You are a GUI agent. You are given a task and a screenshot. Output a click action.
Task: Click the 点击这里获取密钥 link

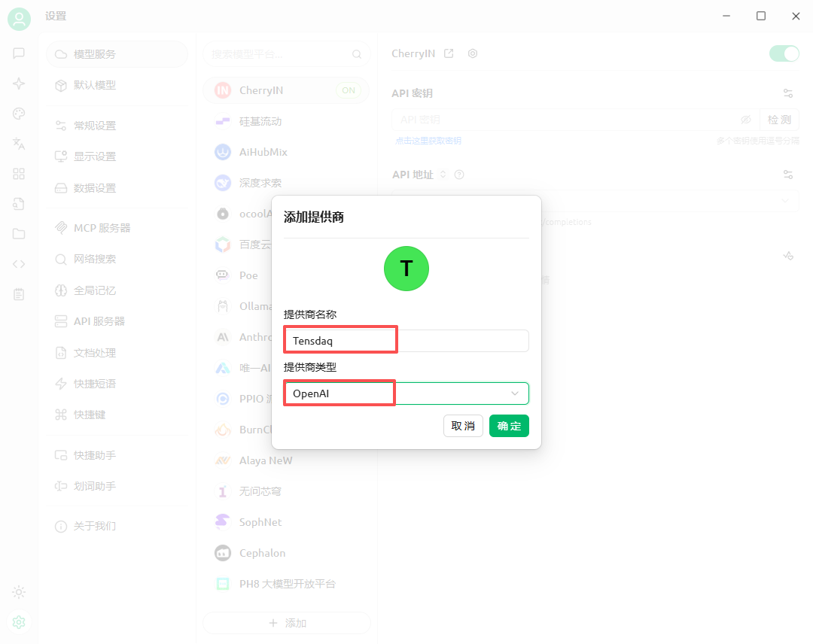click(x=428, y=141)
